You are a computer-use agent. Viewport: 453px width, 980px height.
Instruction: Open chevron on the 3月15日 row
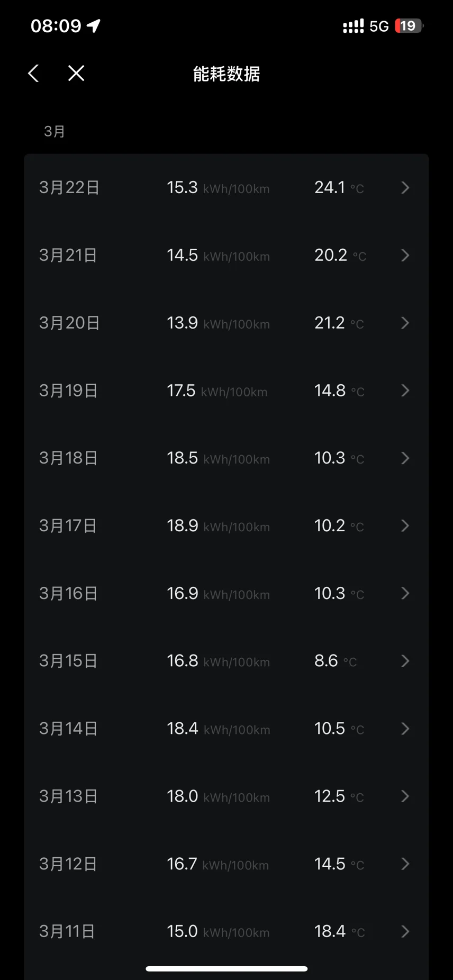[x=405, y=661]
